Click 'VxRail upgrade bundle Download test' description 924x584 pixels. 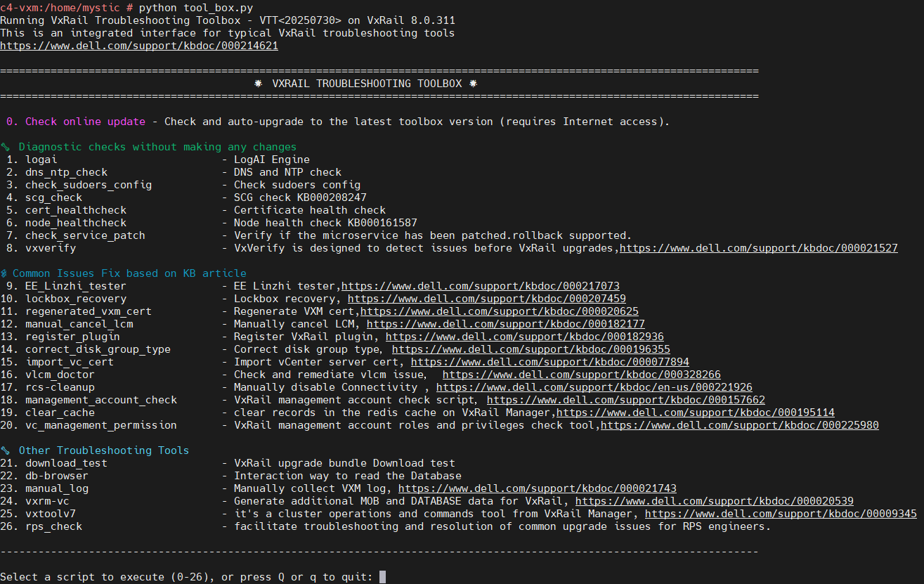(x=344, y=463)
